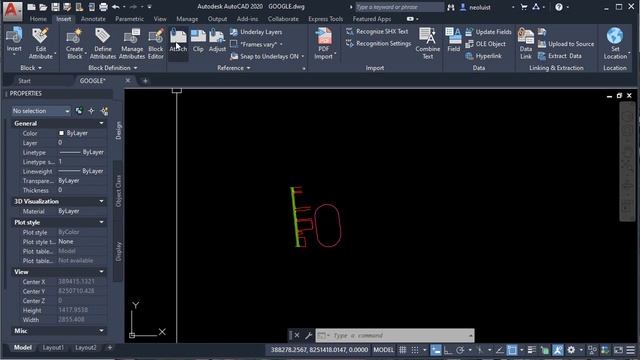Toggle dynamic input in status bar
640x360 pixels.
click(436, 350)
